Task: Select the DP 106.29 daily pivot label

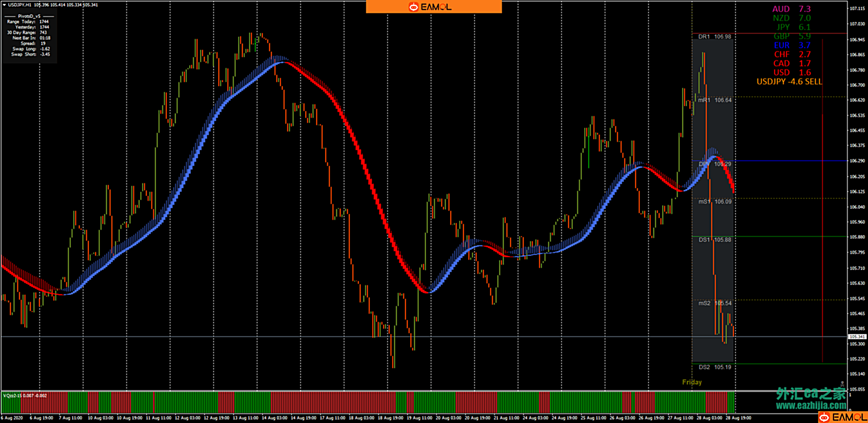Action: [714, 164]
